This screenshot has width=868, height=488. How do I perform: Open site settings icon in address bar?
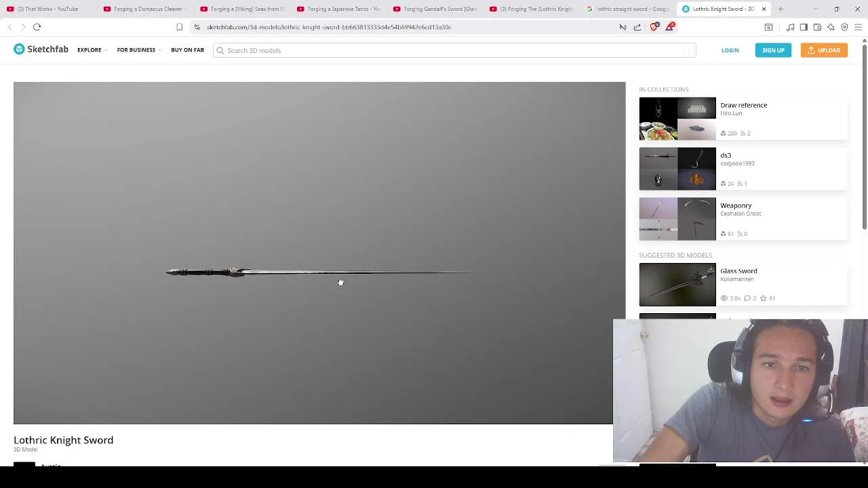point(197,27)
